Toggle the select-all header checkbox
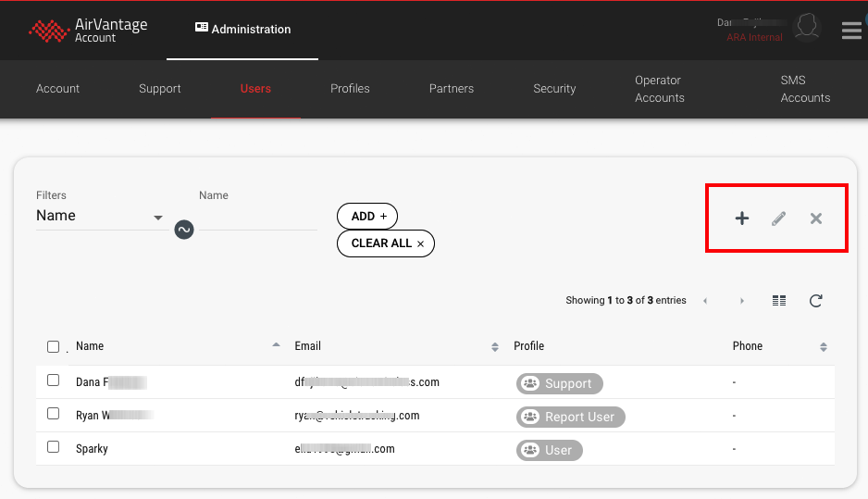 (53, 347)
